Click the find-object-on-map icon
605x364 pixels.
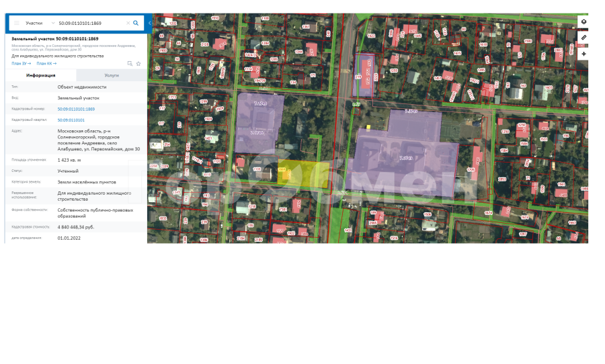130,64
